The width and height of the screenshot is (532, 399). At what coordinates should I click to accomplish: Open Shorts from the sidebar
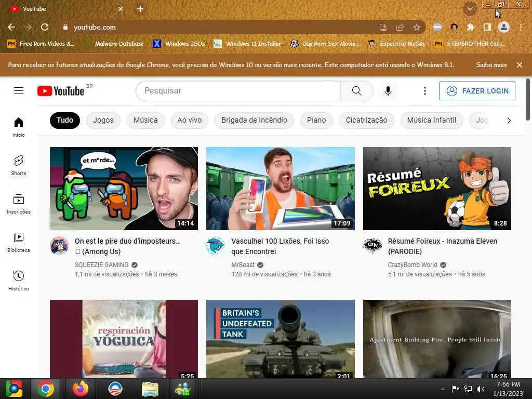(x=19, y=166)
